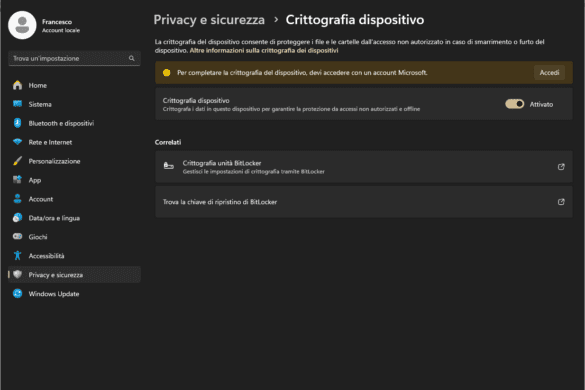
Task: Turn off the Crittografia dispositivo toggle
Action: [514, 104]
